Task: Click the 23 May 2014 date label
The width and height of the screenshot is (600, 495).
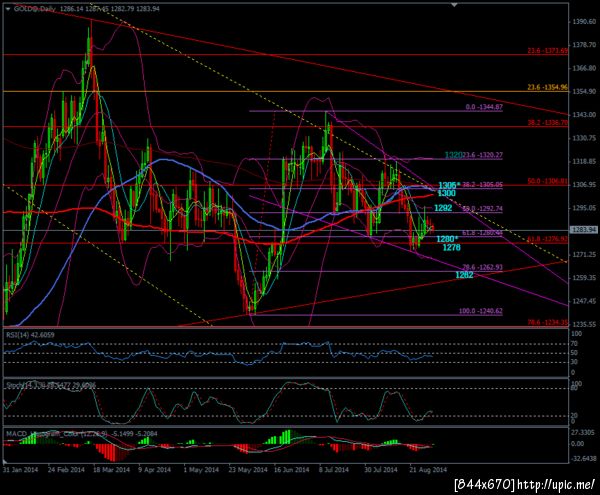Action: pyautogui.click(x=247, y=470)
